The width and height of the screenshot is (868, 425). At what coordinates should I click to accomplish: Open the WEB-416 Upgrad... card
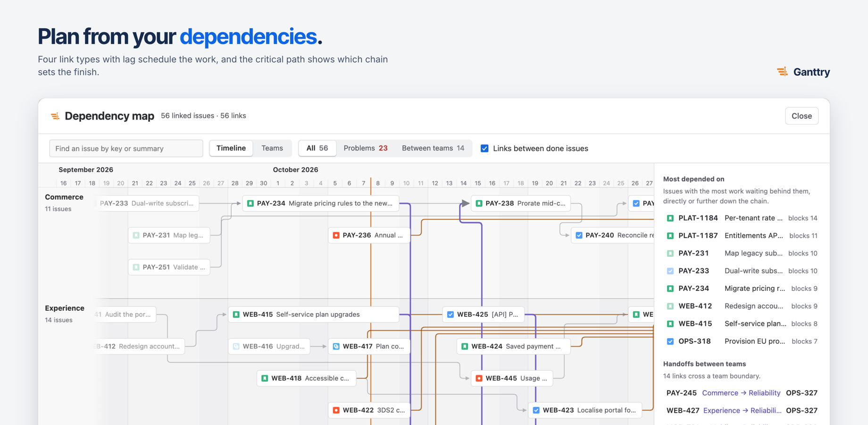point(269,347)
